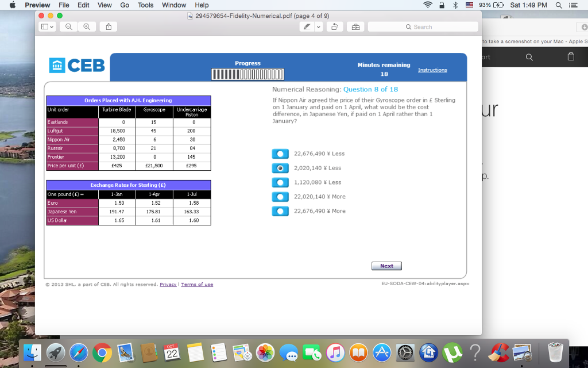Open the Instructions link

[432, 70]
